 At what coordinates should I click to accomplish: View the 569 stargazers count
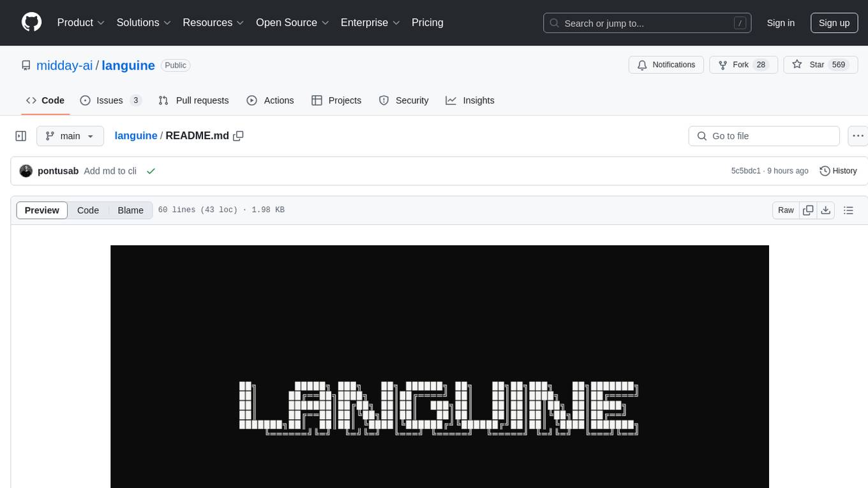(839, 65)
